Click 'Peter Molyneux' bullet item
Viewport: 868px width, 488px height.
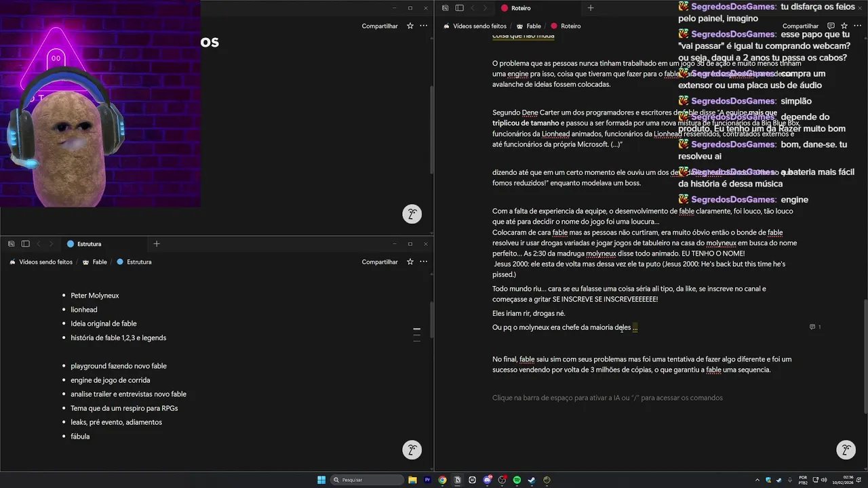(95, 296)
